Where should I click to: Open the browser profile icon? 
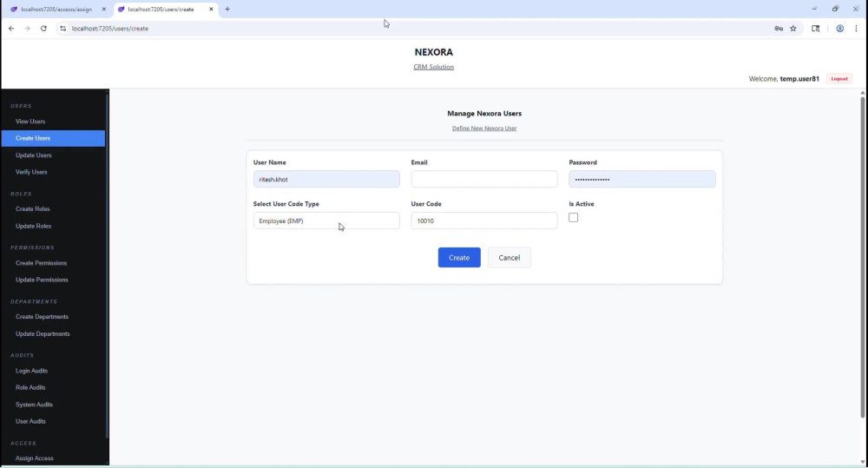839,29
